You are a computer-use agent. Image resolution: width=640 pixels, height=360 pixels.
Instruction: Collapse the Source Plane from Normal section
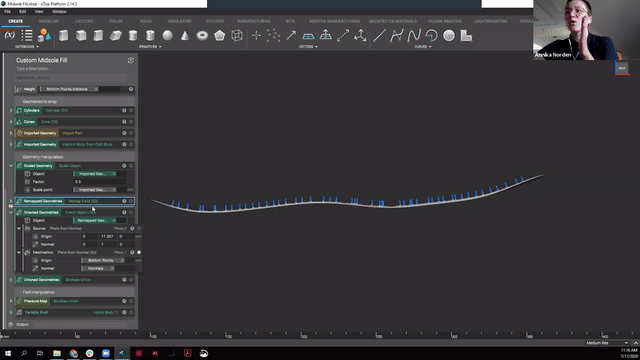[x=19, y=229]
